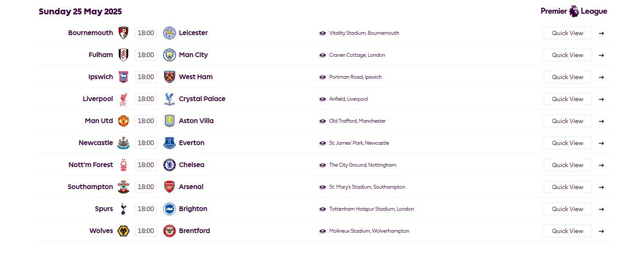Image resolution: width=644 pixels, height=258 pixels.
Task: Click the St. James' Park venue text
Action: (359, 143)
